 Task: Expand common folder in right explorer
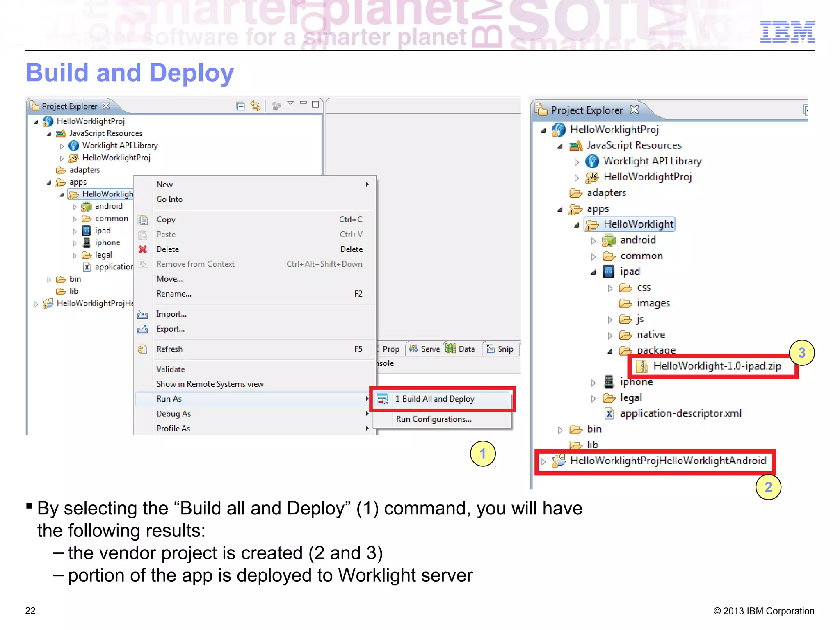coord(593,257)
